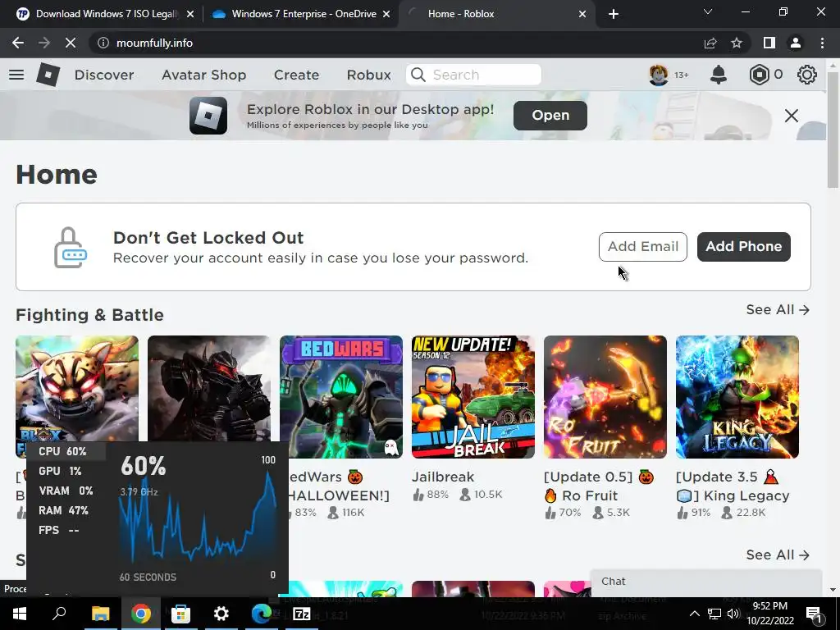Select GPU row in performance widget
Screen dimensions: 840x630
(66, 471)
